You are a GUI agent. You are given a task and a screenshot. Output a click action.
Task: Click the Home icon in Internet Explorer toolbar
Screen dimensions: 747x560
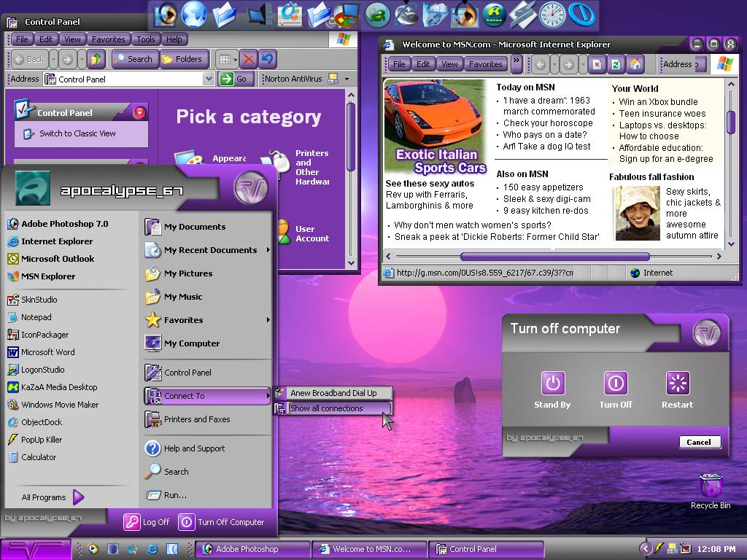coord(635,64)
